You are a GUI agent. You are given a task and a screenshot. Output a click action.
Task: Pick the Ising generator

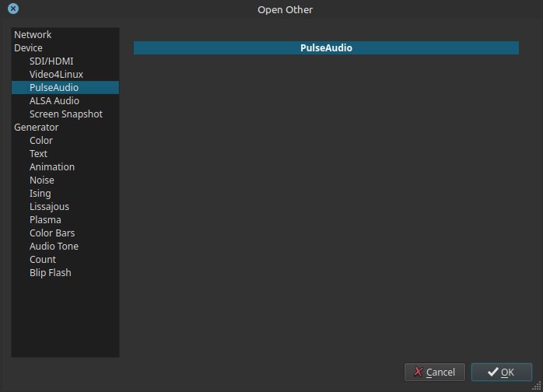coord(40,194)
